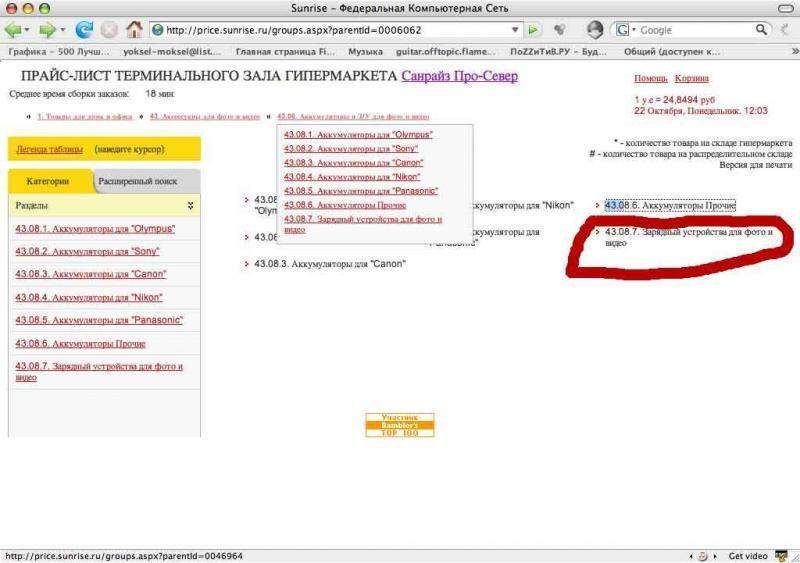
Task: Open the 'Санрайз Про-Север' link
Action: 460,76
